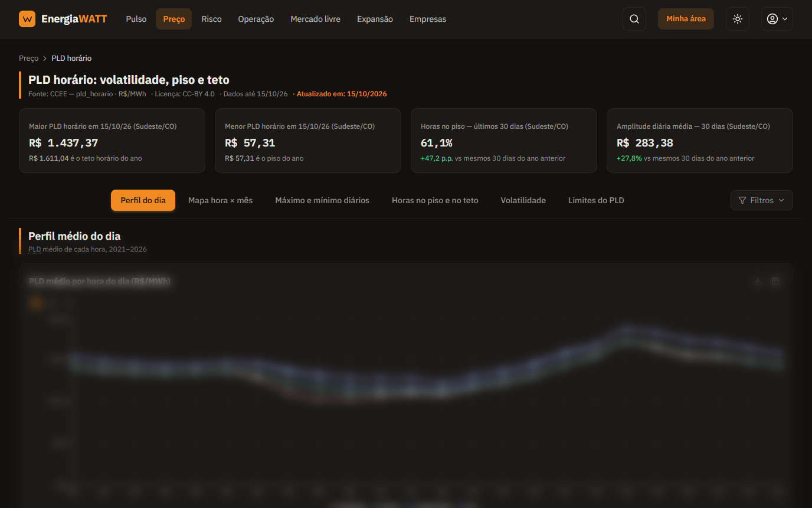Go to the Pulso nav item

click(136, 19)
